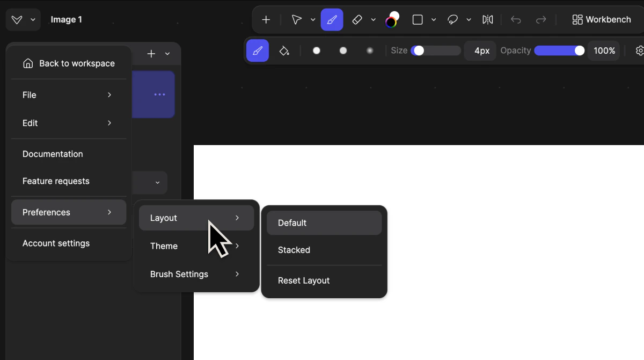The height and width of the screenshot is (360, 644).
Task: Click the flip mirror tool icon
Action: click(487, 20)
